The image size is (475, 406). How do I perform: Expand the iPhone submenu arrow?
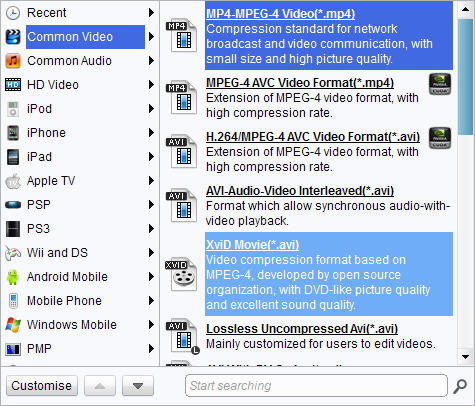pos(151,133)
